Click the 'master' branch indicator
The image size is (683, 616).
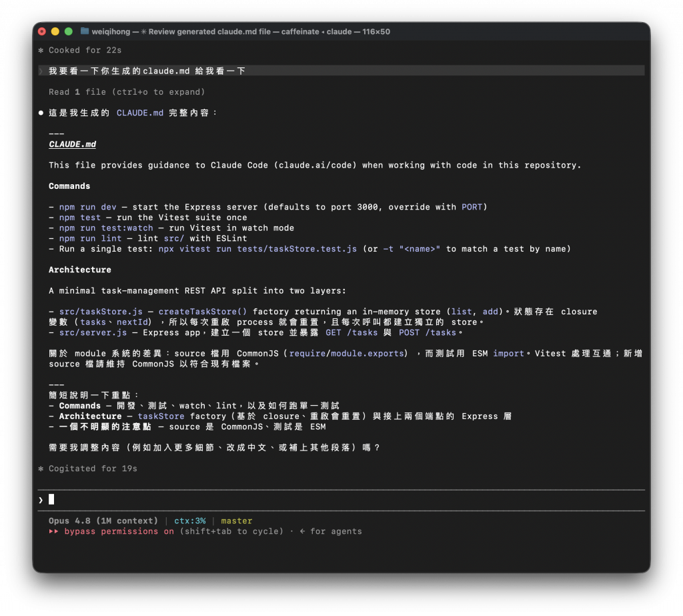click(237, 521)
